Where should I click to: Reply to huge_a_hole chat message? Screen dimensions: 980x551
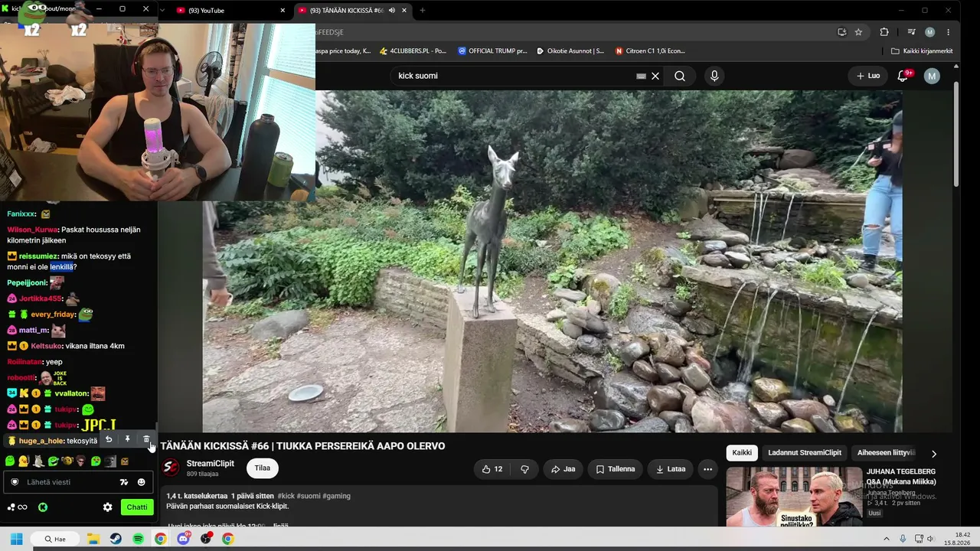coord(109,439)
